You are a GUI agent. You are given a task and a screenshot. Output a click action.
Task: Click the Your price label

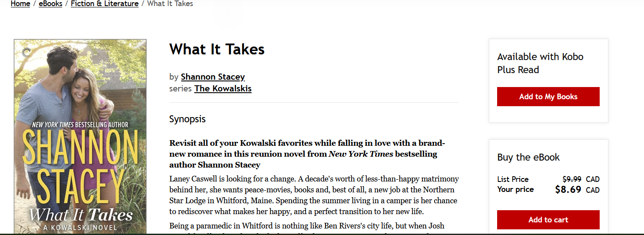pyautogui.click(x=515, y=190)
